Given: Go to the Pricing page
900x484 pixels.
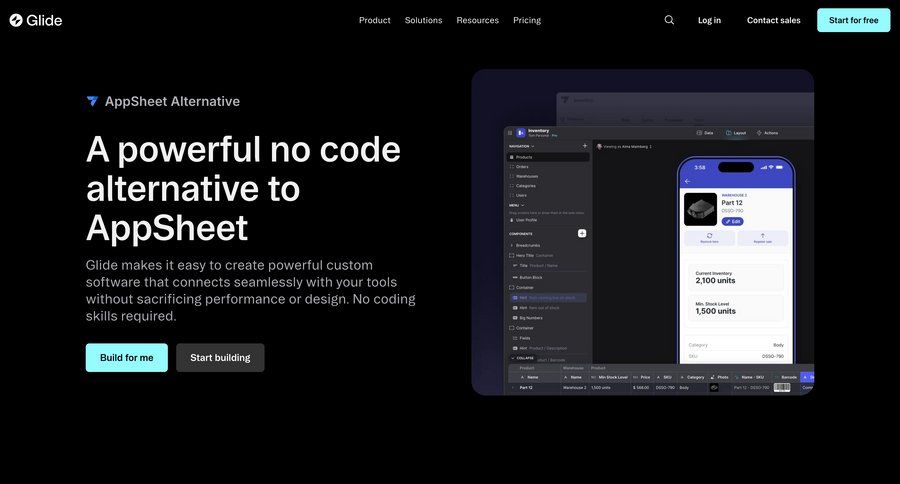Looking at the screenshot, I should point(526,20).
